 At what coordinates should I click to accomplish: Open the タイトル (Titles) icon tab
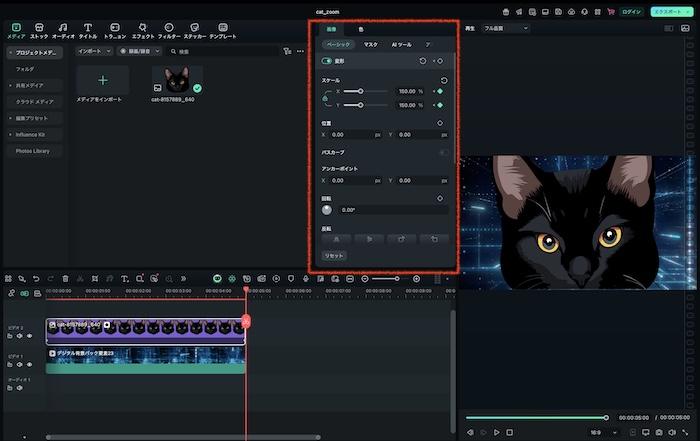tap(88, 29)
